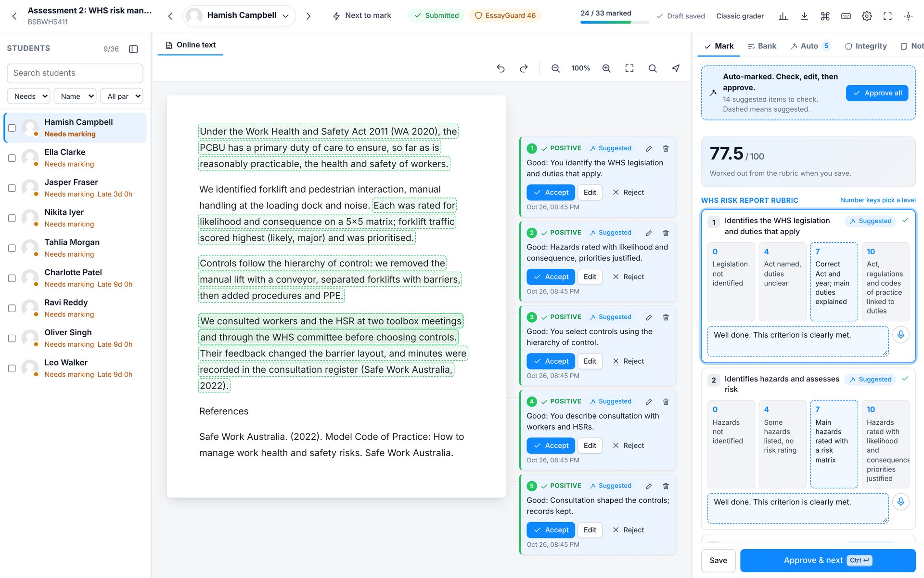
Task: Open keyboard shortcuts command icon
Action: click(x=825, y=16)
